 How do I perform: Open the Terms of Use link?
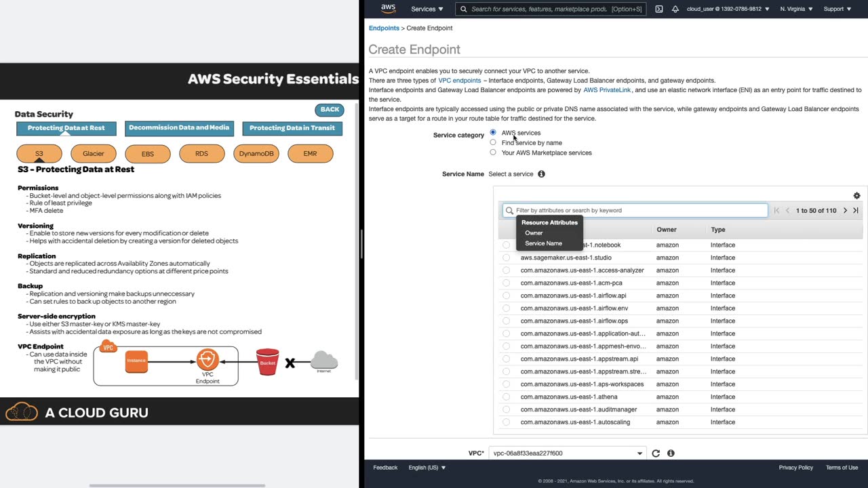[842, 468]
